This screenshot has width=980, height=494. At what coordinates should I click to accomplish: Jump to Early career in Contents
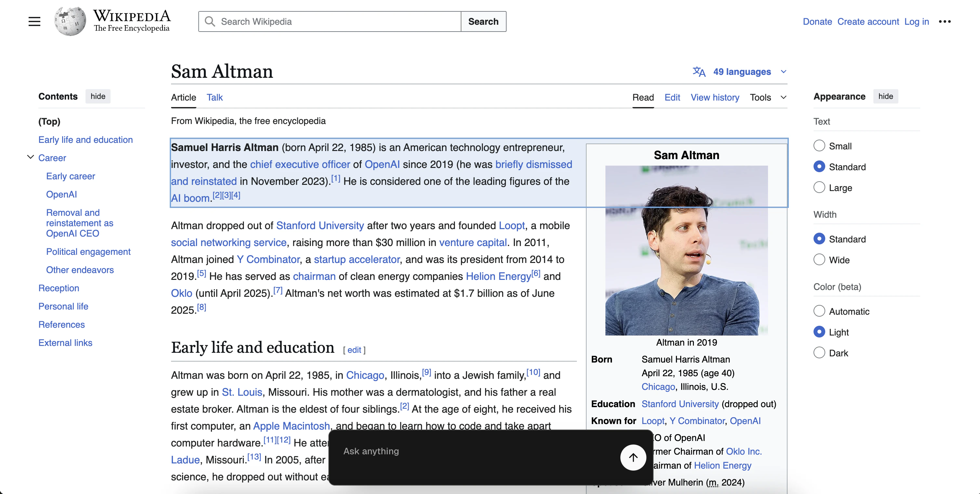pyautogui.click(x=71, y=176)
